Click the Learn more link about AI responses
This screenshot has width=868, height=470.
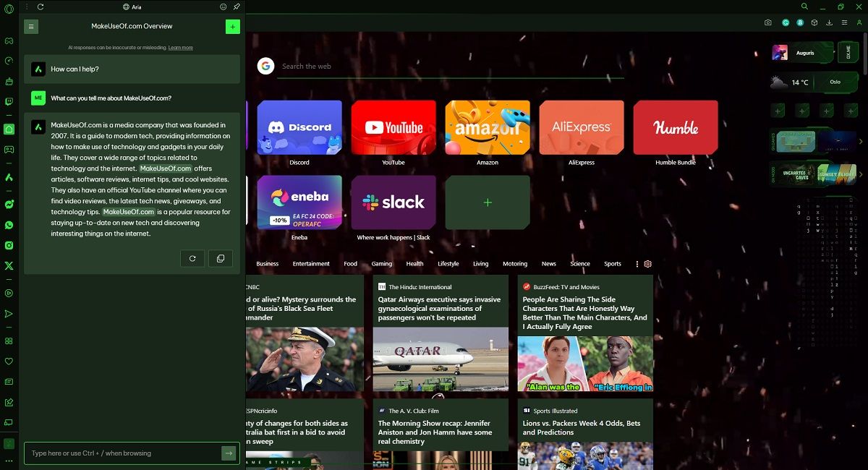click(x=181, y=48)
